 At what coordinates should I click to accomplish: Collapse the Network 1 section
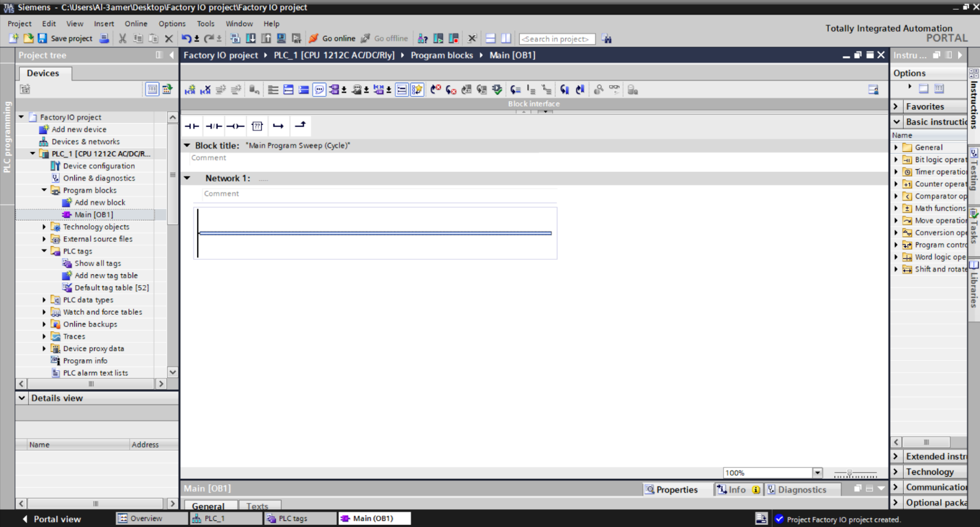pyautogui.click(x=187, y=178)
